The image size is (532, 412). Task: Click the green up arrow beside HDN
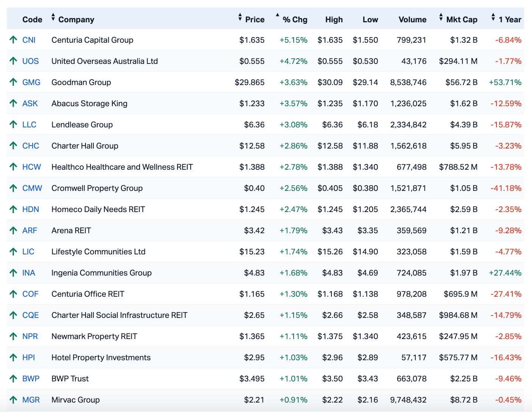(x=13, y=209)
